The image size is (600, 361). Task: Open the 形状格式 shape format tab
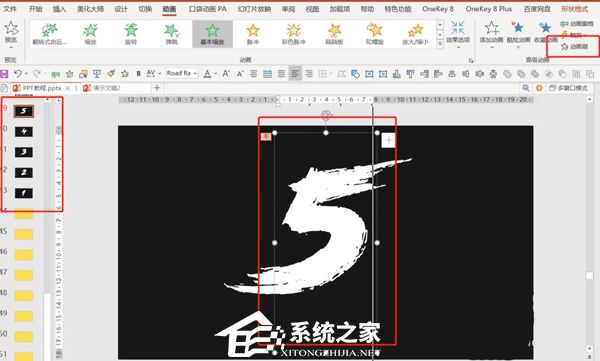click(x=574, y=8)
